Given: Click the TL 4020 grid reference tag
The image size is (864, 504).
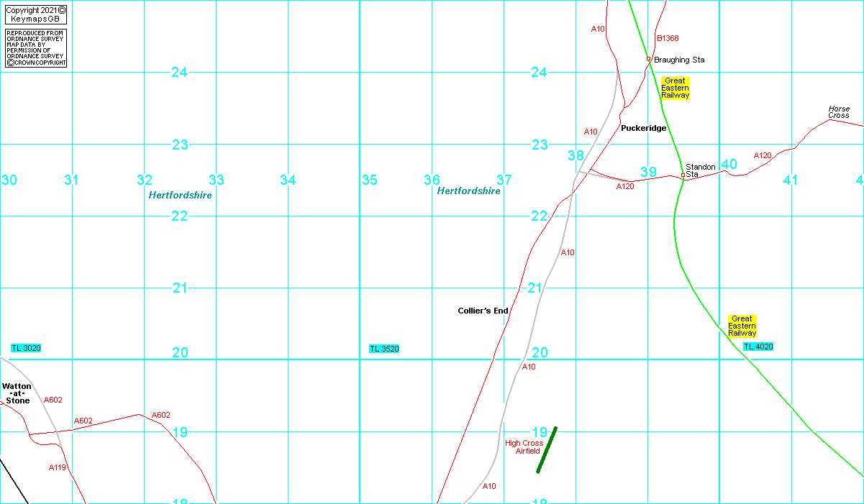Looking at the screenshot, I should [x=758, y=347].
